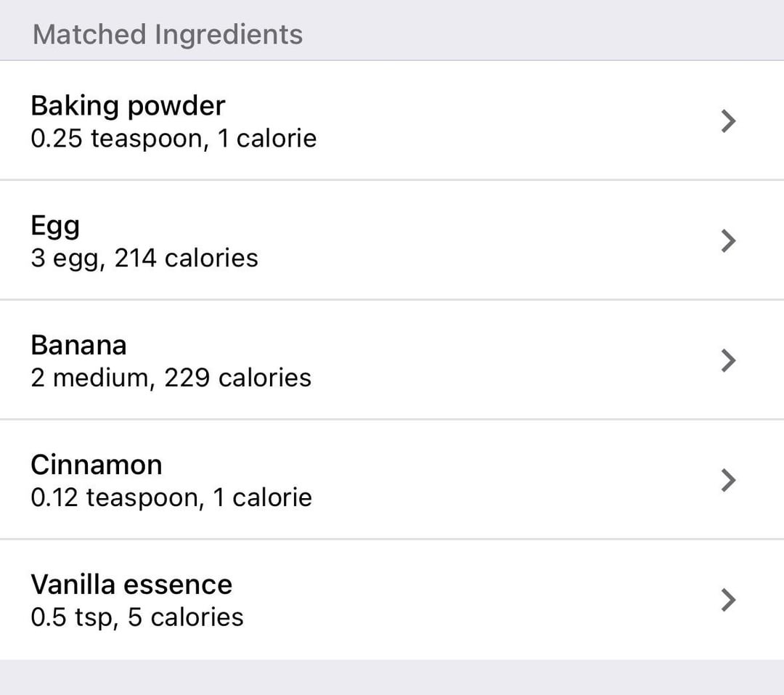The width and height of the screenshot is (784, 695).
Task: Click the Cinnamon row's right arrow
Action: click(x=729, y=480)
